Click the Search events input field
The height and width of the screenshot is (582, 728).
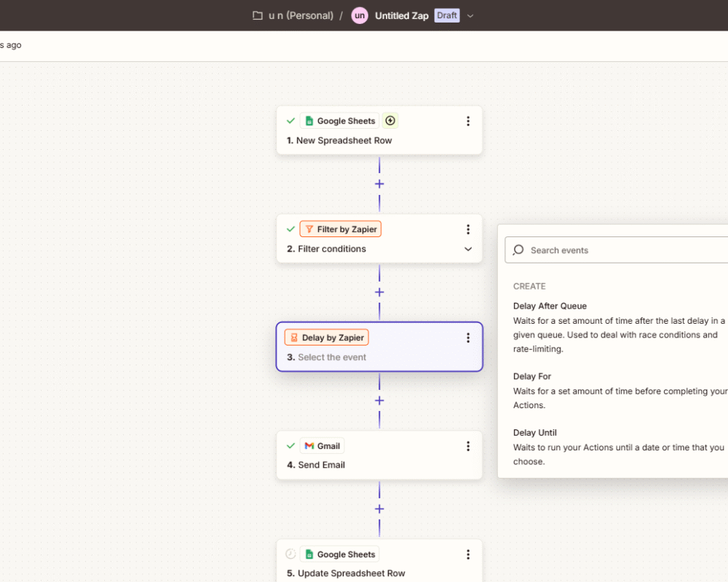pyautogui.click(x=617, y=250)
